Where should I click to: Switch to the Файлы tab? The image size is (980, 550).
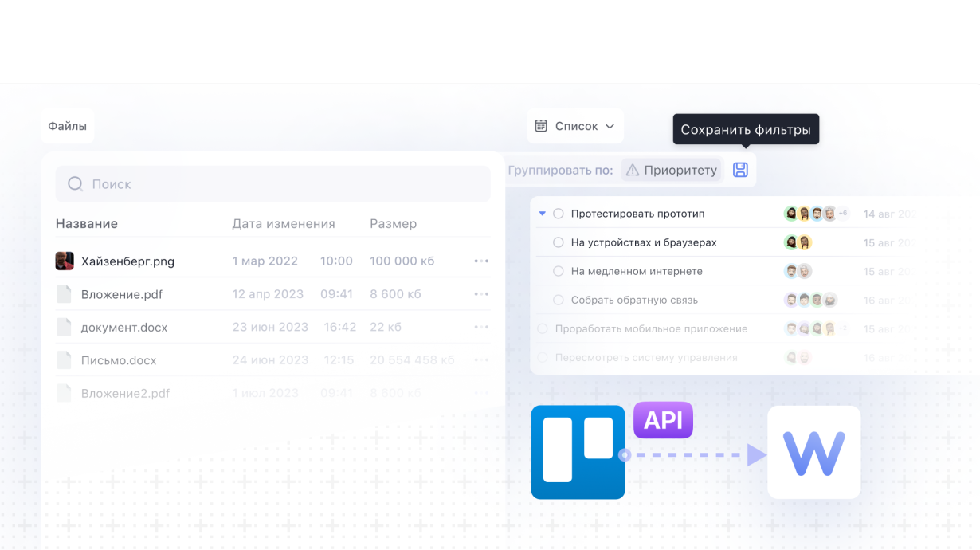[x=68, y=125]
